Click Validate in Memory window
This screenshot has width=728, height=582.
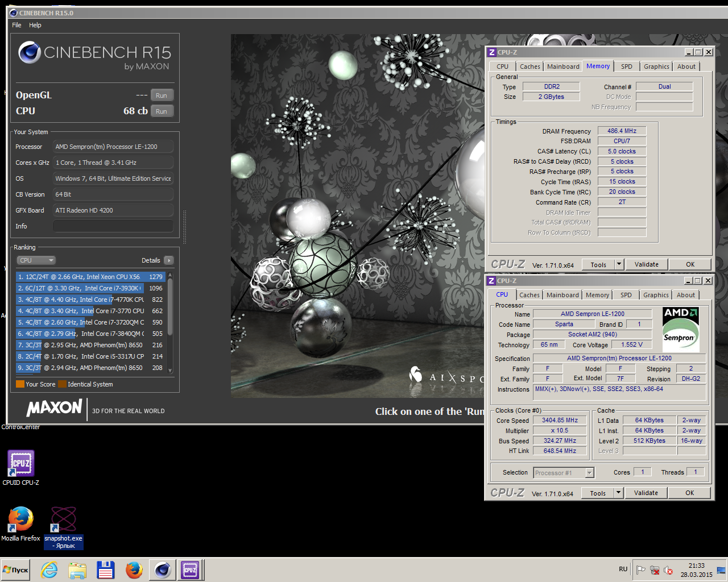coord(647,264)
